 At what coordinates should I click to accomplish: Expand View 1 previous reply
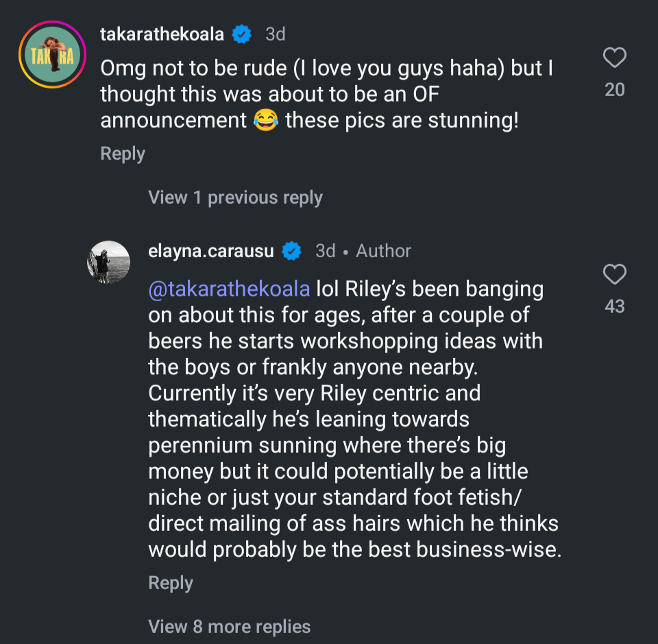[x=235, y=198]
